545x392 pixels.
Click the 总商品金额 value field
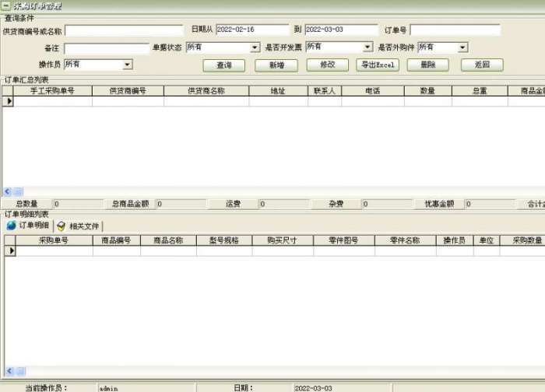tap(181, 204)
